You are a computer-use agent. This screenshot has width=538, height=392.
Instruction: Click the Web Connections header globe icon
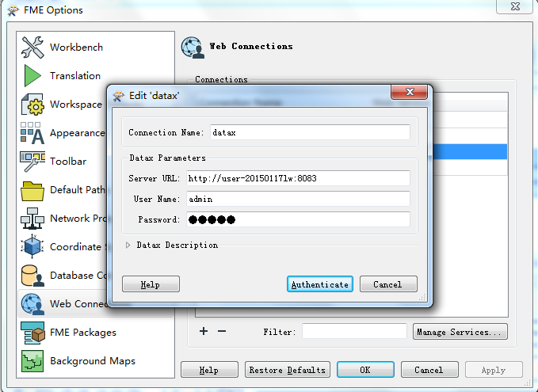click(193, 48)
